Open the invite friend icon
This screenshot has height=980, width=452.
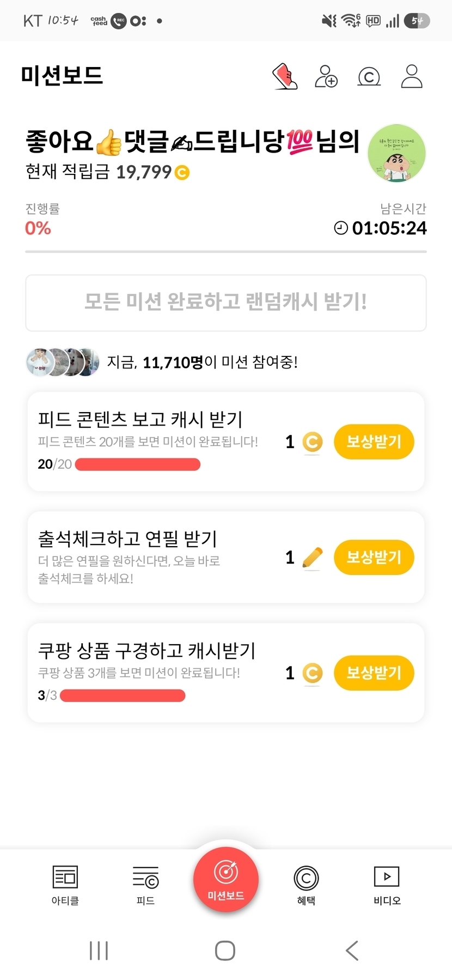(326, 76)
